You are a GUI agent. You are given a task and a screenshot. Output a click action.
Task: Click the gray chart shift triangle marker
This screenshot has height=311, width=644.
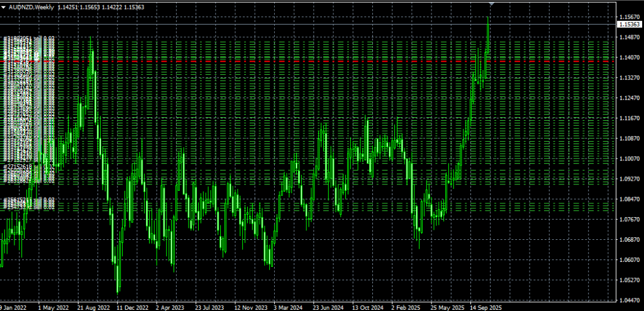[491, 4]
